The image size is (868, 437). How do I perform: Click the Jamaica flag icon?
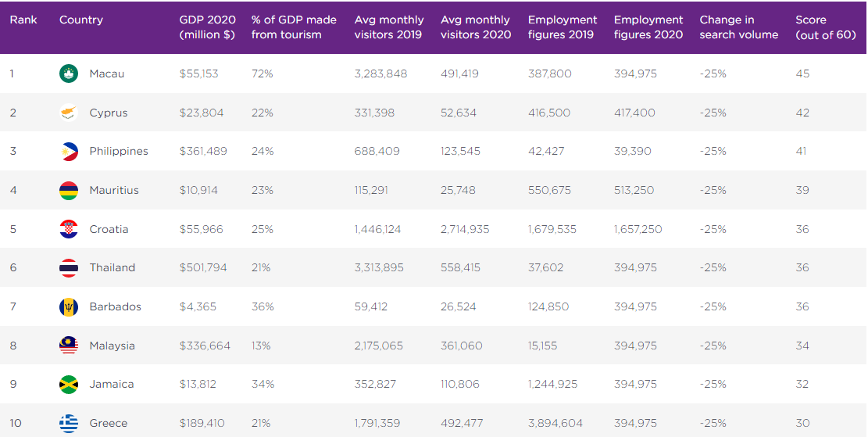click(x=69, y=385)
